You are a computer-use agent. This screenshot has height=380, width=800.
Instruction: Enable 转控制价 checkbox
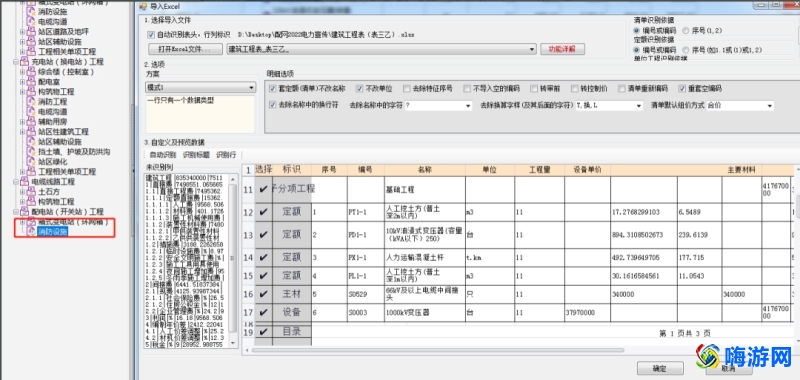575,88
